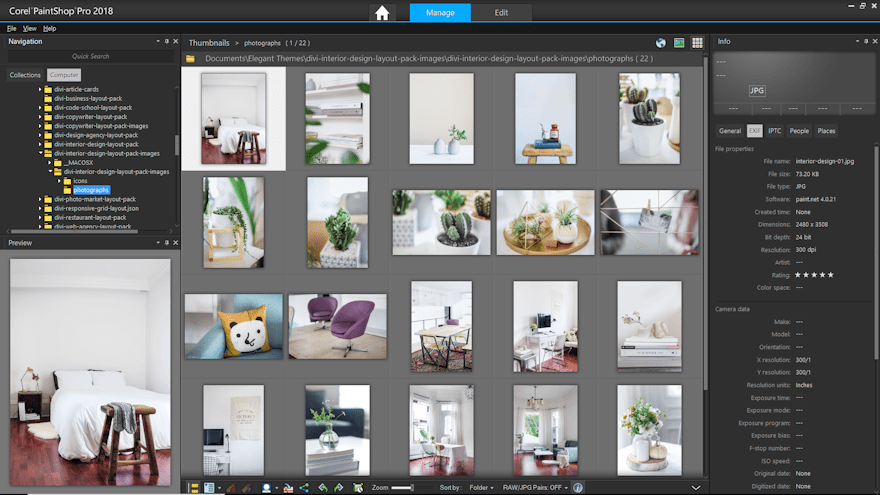This screenshot has width=880, height=495.
Task: Open the View menu
Action: coord(30,28)
